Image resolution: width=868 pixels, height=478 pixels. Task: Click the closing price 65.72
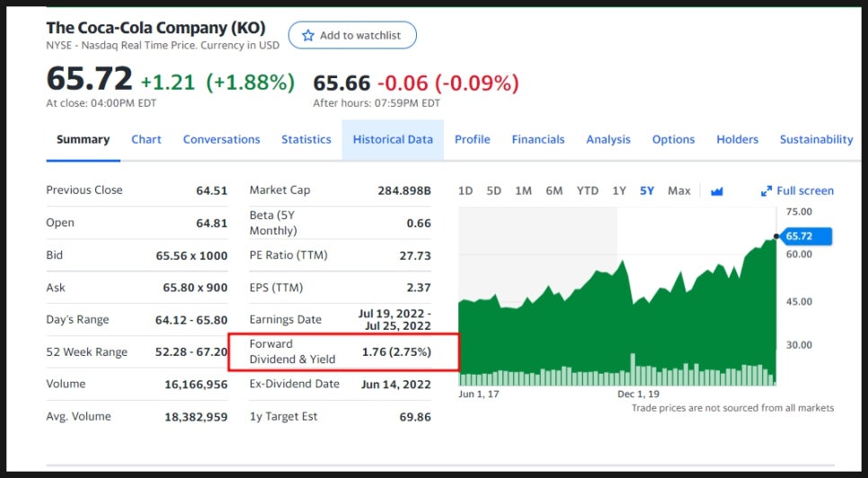click(90, 78)
